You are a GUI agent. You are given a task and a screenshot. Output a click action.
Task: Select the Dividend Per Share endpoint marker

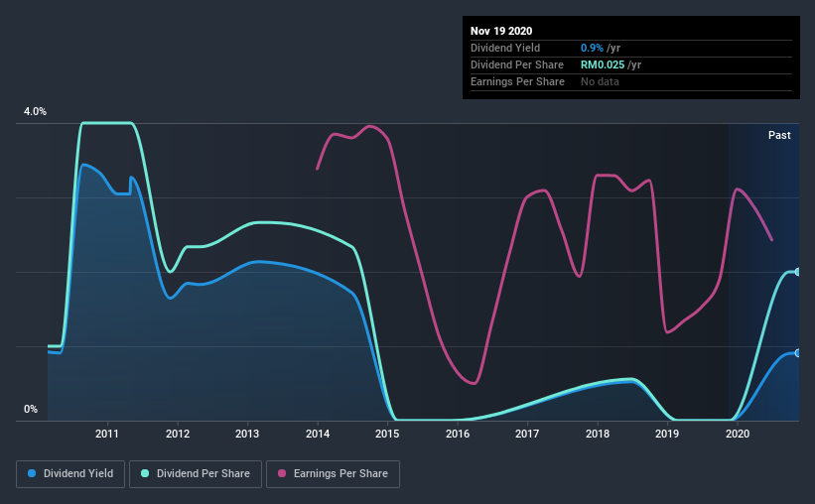[797, 272]
